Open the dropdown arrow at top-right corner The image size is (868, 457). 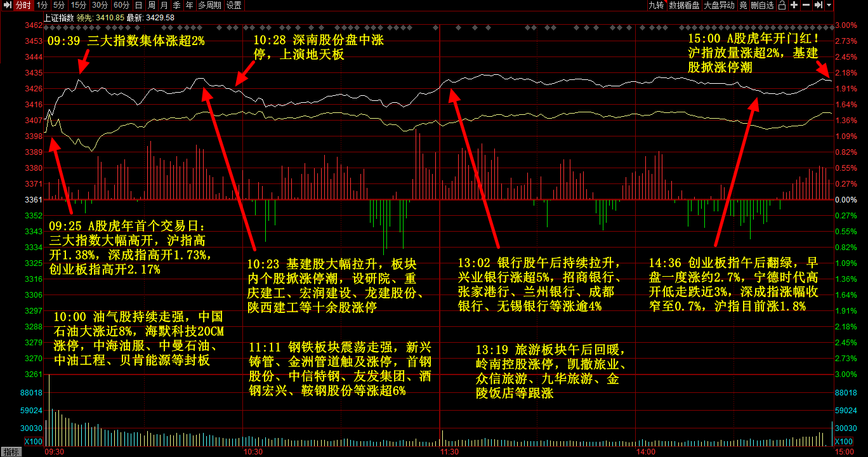829,5
